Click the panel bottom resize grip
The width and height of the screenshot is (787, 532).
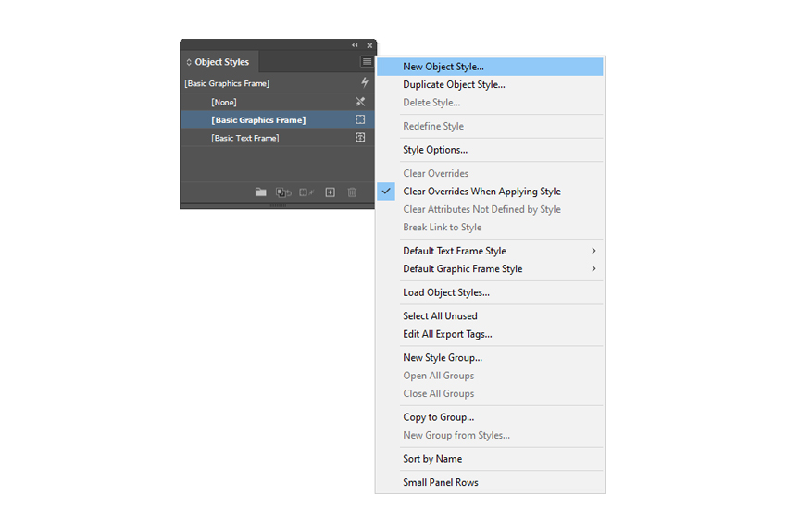click(278, 205)
